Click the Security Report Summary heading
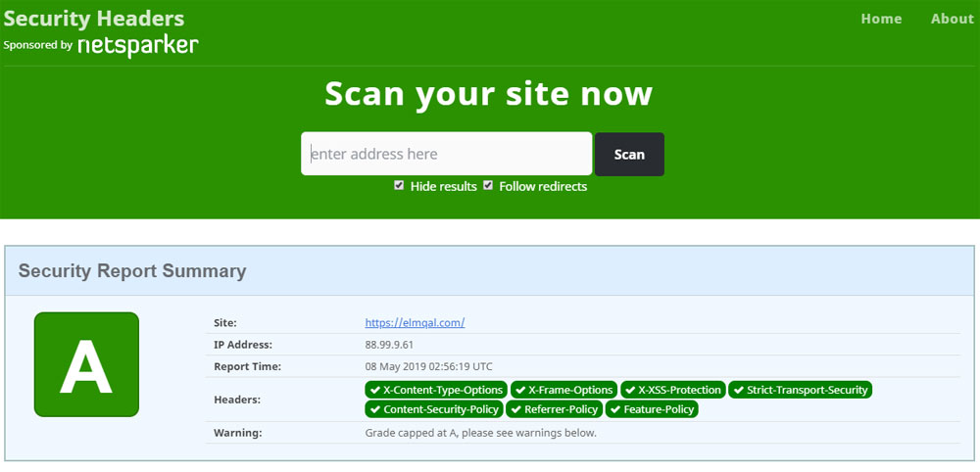 [x=132, y=271]
